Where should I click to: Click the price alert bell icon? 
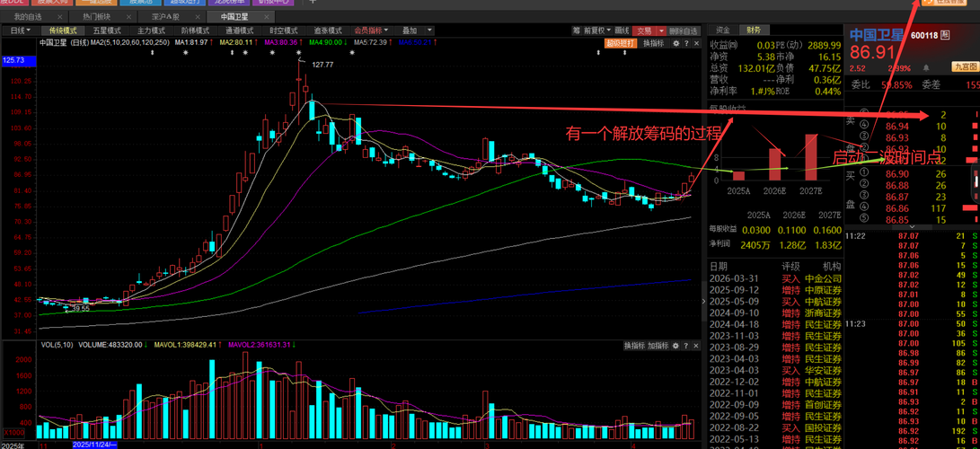click(x=926, y=68)
